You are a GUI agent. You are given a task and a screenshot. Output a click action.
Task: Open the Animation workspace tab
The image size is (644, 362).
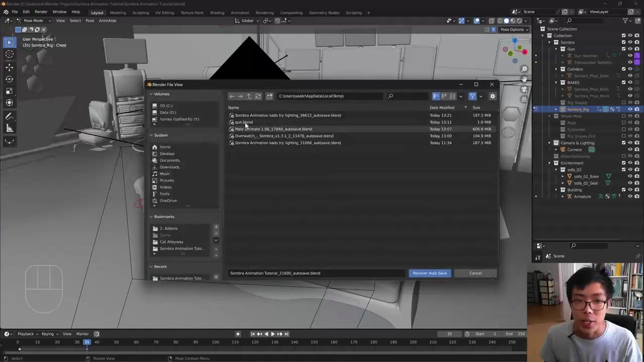coord(239,13)
